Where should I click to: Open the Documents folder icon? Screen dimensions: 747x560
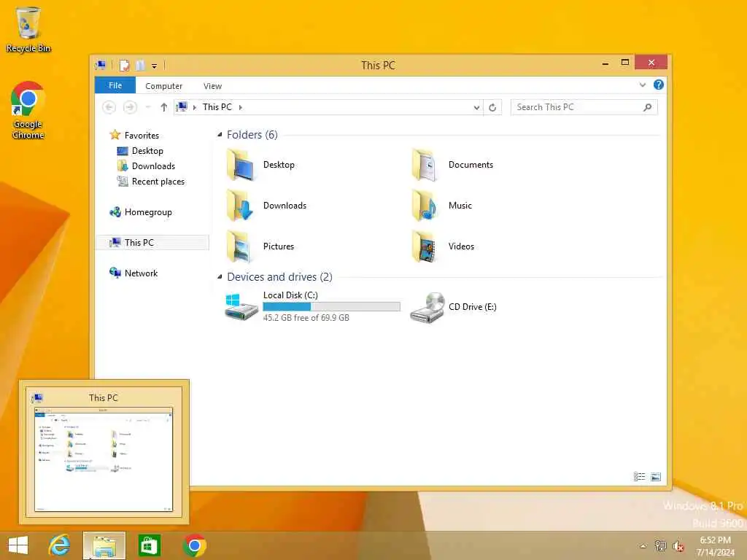point(425,165)
